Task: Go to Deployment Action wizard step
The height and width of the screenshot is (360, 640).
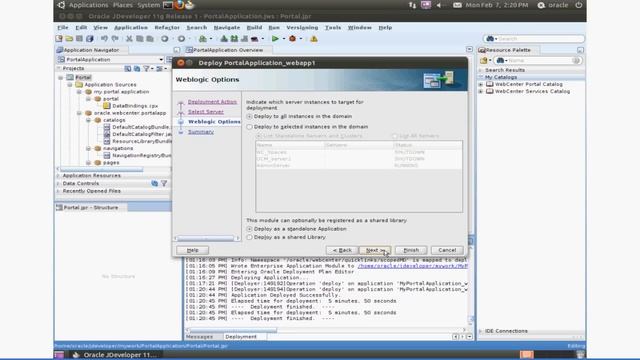Action: pyautogui.click(x=212, y=102)
